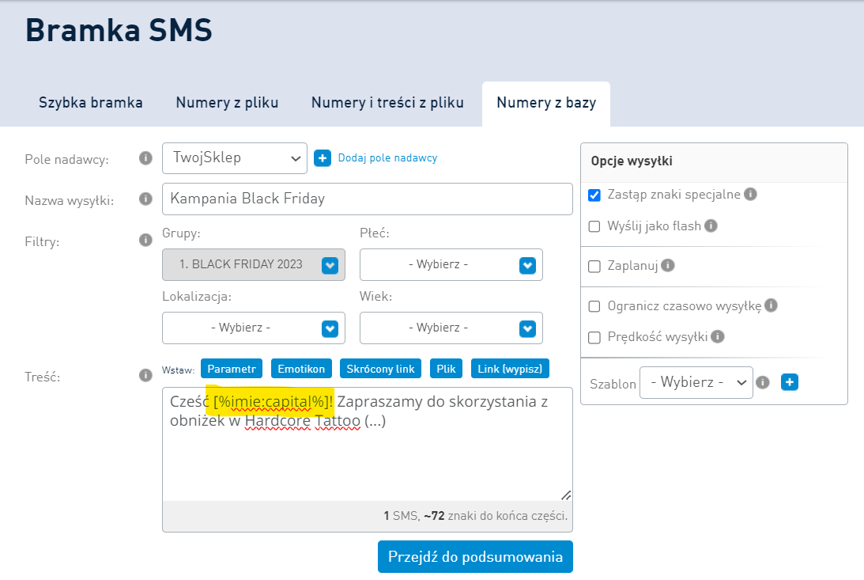
Task: Open Numery z pliku tab
Action: 227,102
